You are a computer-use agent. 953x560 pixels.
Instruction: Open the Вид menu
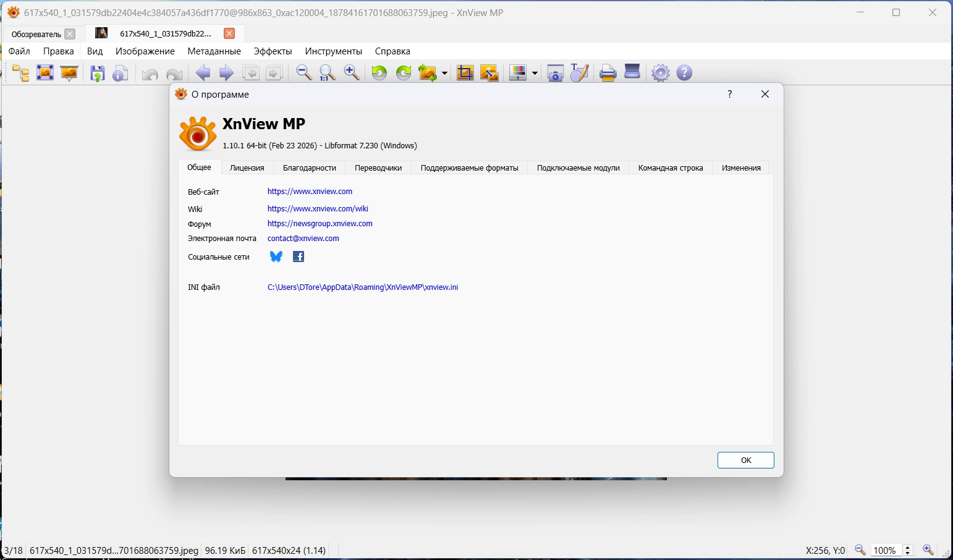[x=95, y=51]
